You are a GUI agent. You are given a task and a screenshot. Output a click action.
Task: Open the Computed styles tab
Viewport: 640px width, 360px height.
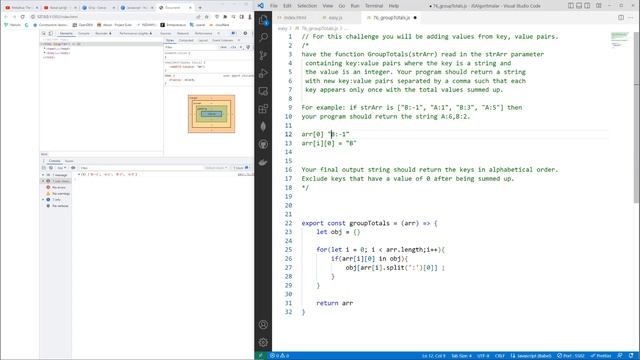186,40
